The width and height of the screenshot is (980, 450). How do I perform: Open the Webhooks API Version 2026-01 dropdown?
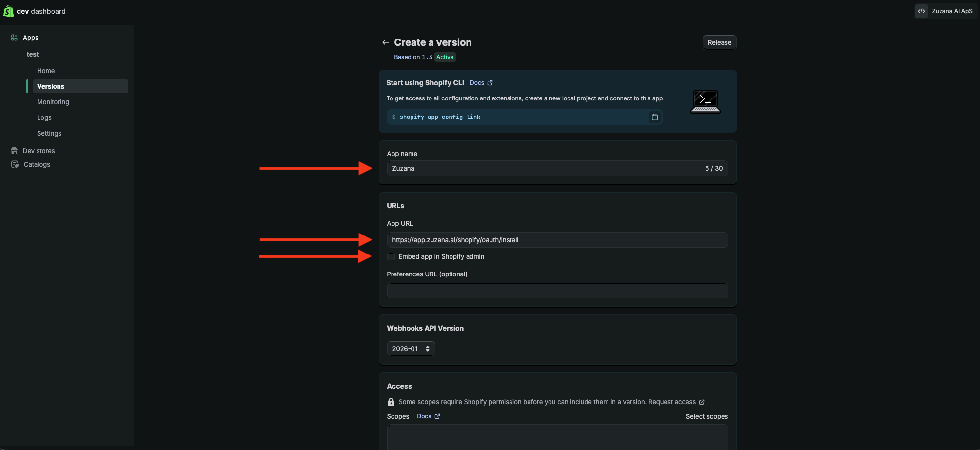tap(411, 349)
